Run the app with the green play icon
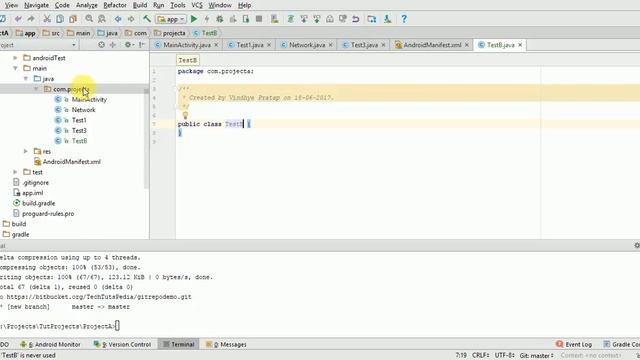Image resolution: width=640 pixels, height=360 pixels. 194,19
